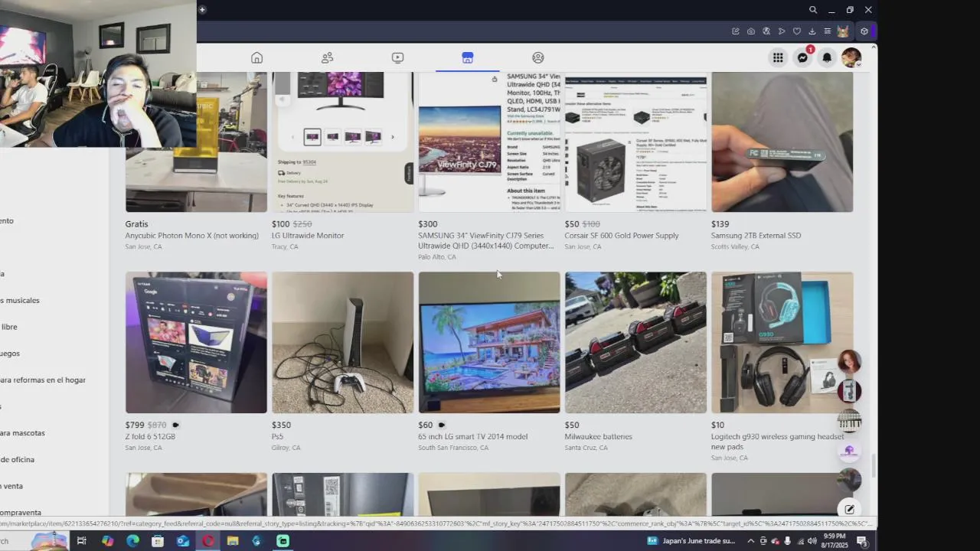Select "s musicales" category in sidebar

(20, 301)
